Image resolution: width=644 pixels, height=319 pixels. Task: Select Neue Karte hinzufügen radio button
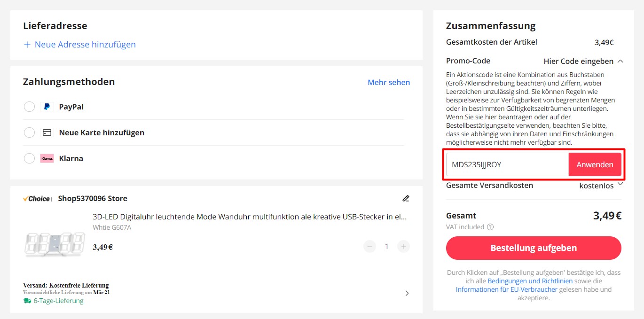point(29,132)
